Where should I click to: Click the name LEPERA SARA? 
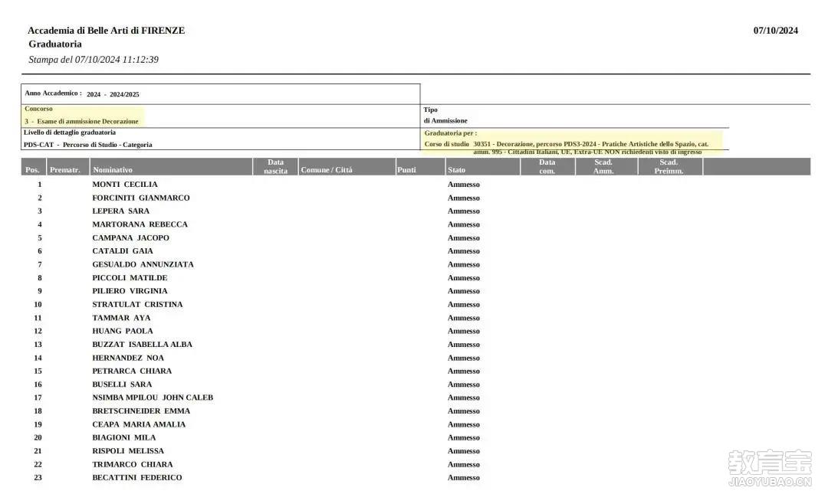pos(120,211)
